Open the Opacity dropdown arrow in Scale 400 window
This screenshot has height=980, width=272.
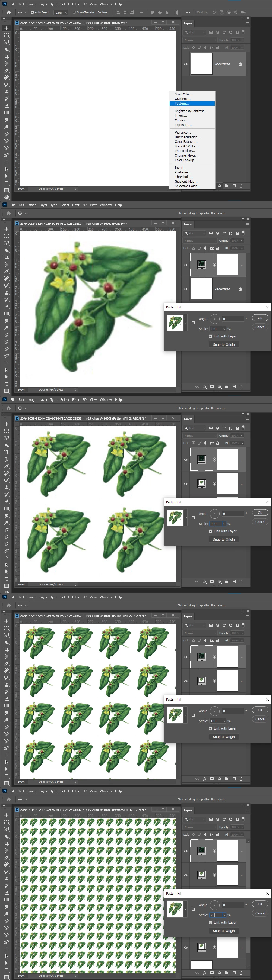click(242, 241)
